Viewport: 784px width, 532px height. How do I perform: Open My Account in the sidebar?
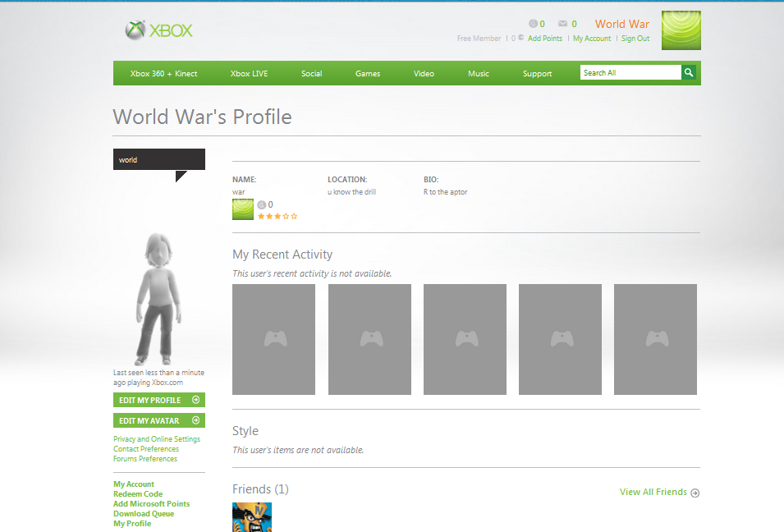pyautogui.click(x=134, y=484)
